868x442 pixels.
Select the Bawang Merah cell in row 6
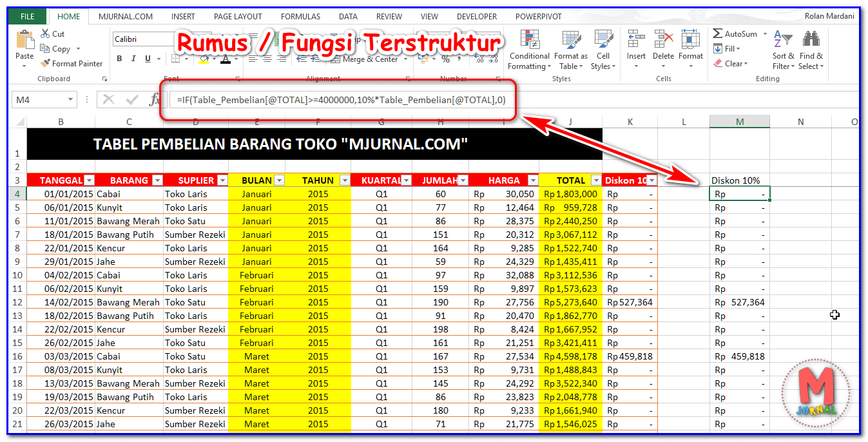129,221
